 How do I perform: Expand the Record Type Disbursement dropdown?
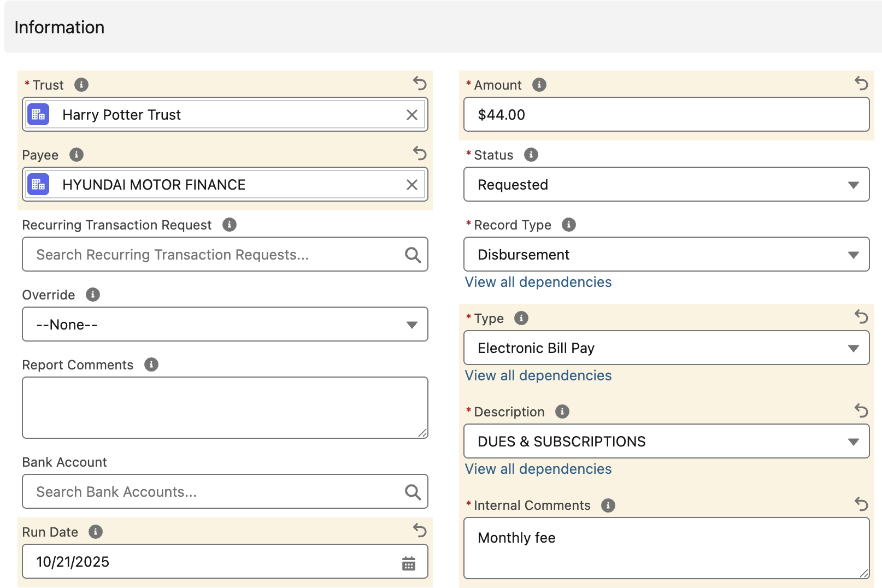click(666, 255)
